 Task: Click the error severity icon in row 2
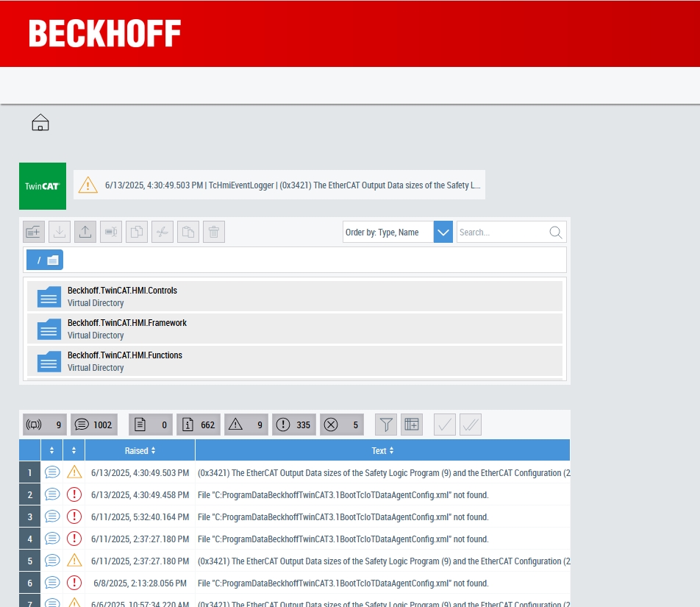pyautogui.click(x=74, y=494)
